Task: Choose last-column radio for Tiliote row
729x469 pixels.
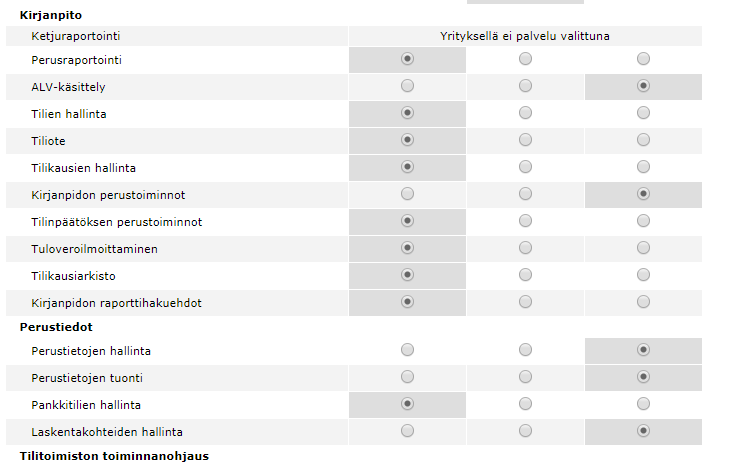Action: pos(643,141)
